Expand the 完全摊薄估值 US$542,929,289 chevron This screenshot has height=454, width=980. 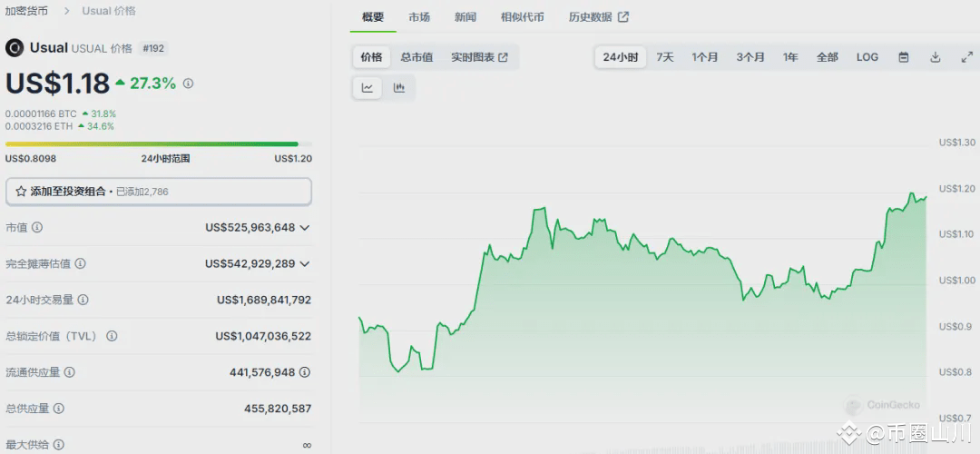[x=304, y=264]
